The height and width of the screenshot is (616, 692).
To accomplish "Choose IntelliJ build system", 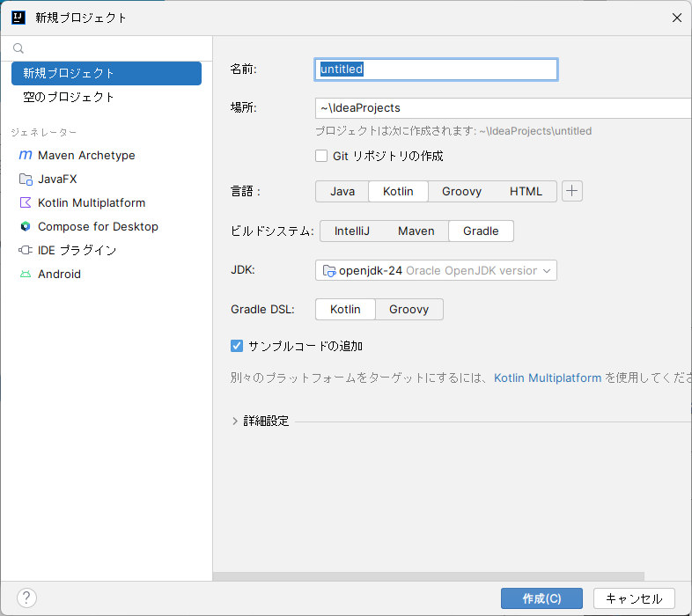I will click(352, 231).
